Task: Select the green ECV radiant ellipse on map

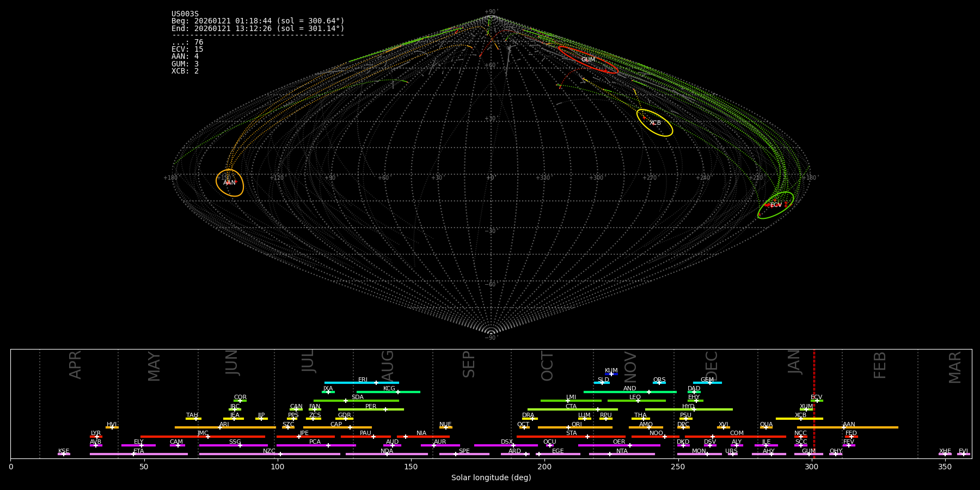Action: 775,205
